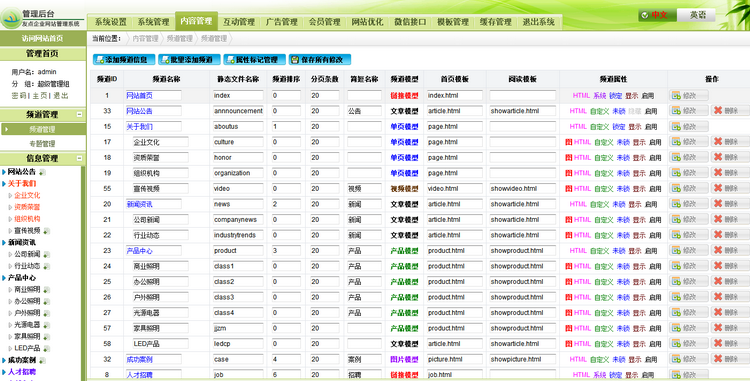
Task: Toggle 锁定 attribute in the aboutus row
Action: coord(619,127)
